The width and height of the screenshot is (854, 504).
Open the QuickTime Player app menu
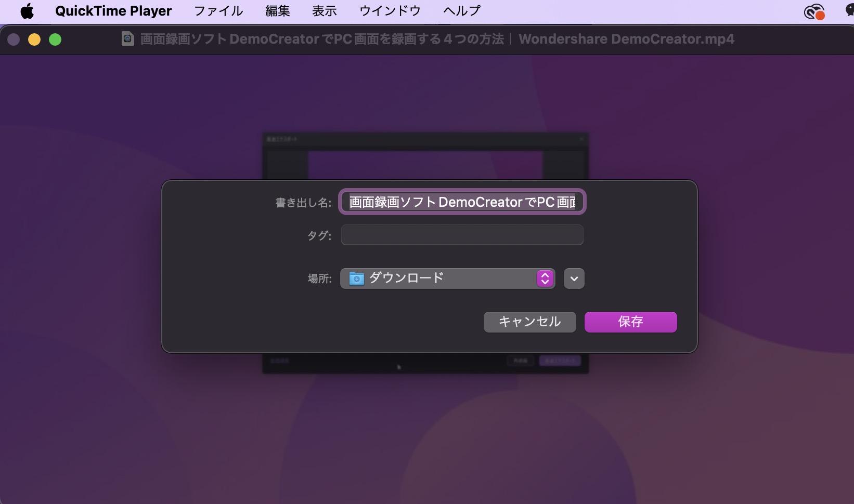coord(113,11)
